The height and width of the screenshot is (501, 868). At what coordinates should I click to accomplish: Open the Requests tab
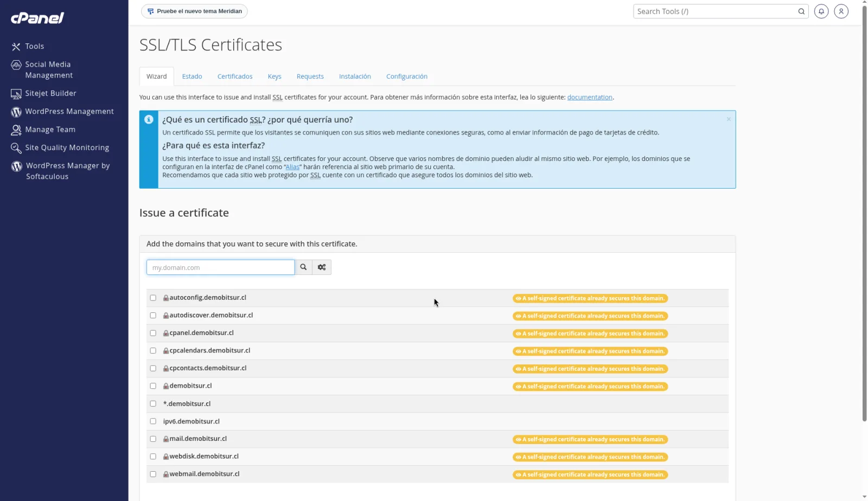pos(310,76)
